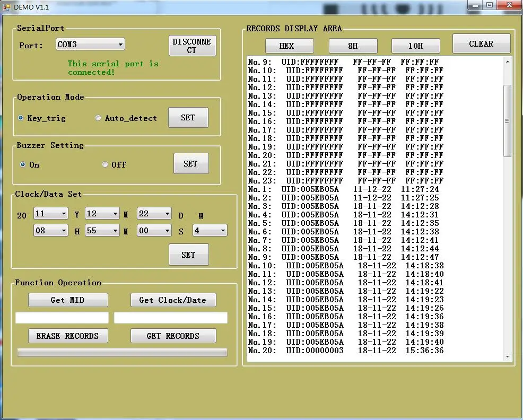Open the minute dropdown showing 55
Viewport: 523px width, 420px height.
tap(102, 231)
